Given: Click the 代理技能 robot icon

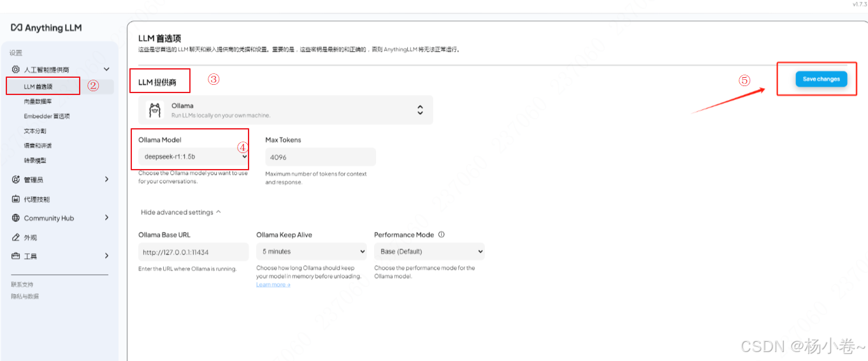Looking at the screenshot, I should click(x=16, y=199).
